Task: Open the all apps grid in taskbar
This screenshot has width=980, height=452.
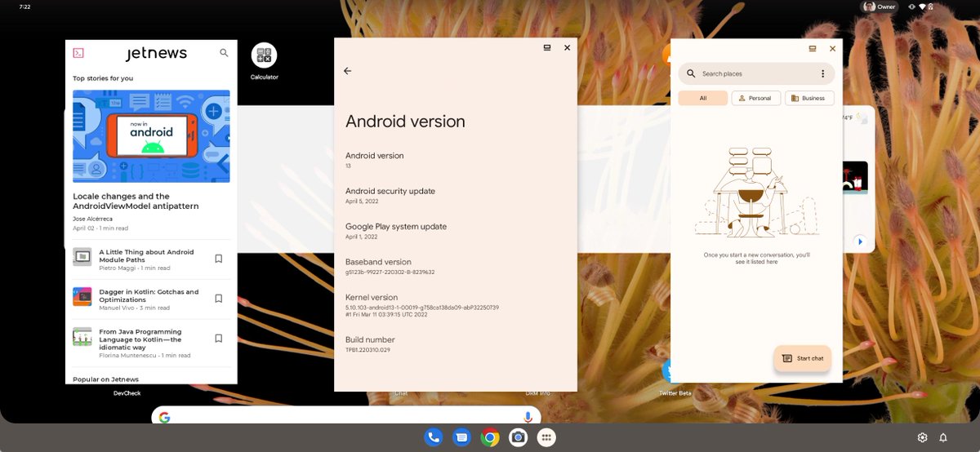Action: click(x=546, y=437)
